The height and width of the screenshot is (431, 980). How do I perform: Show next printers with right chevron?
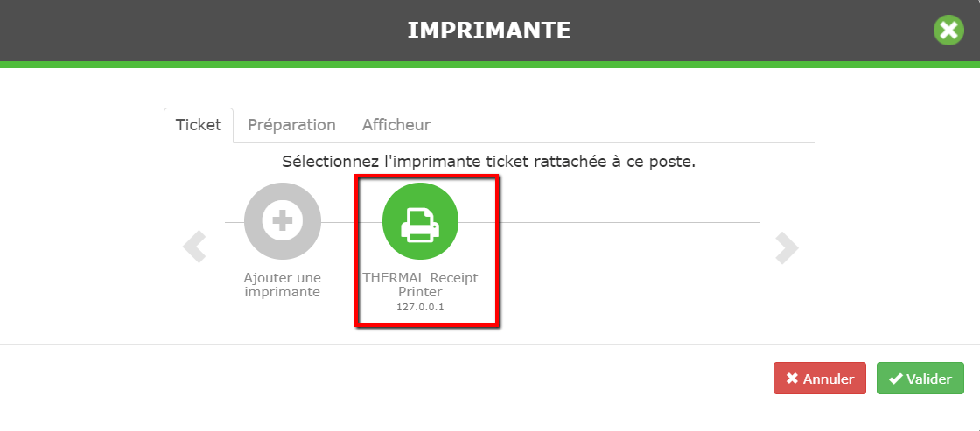(787, 247)
